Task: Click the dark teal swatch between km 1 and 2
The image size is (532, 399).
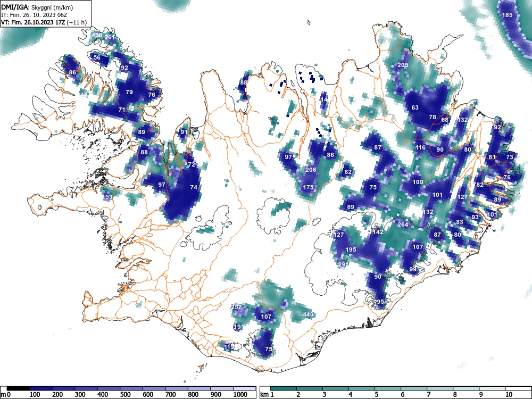Action: pyautogui.click(x=284, y=388)
